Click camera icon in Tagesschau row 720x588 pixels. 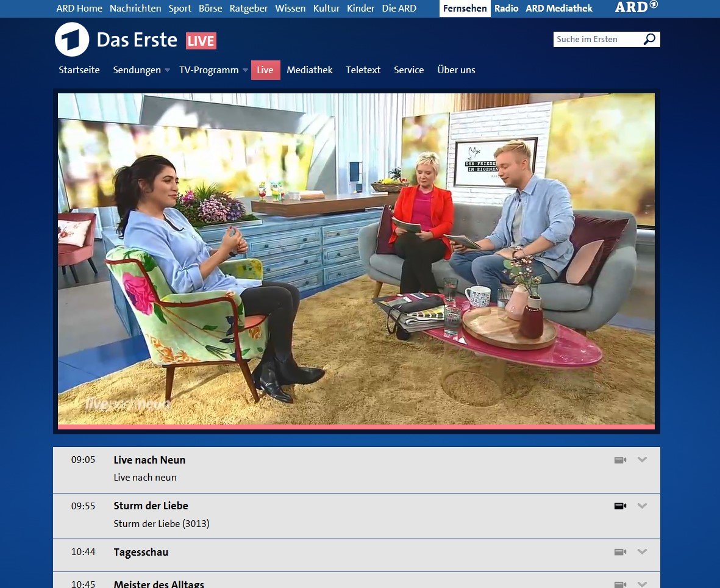point(620,552)
